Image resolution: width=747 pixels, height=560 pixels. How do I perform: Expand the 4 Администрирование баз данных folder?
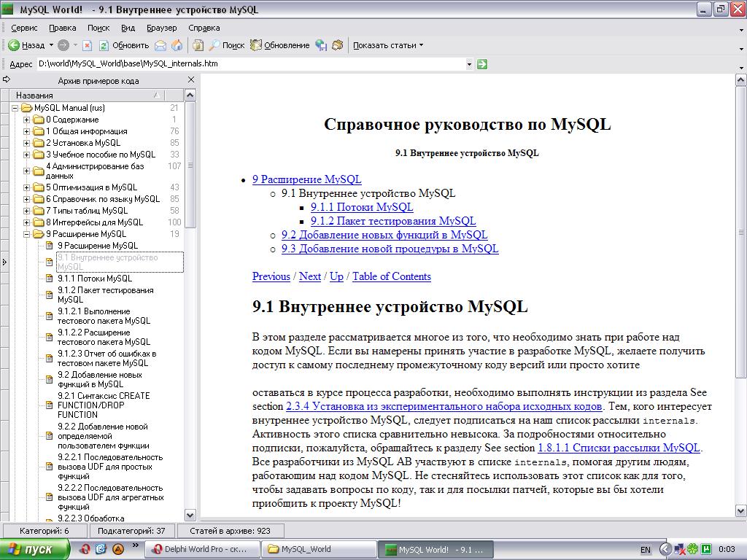27,171
